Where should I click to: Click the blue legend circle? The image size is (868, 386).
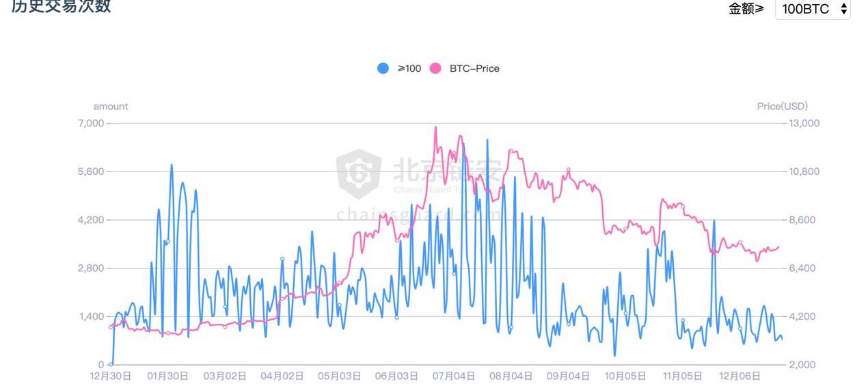383,68
